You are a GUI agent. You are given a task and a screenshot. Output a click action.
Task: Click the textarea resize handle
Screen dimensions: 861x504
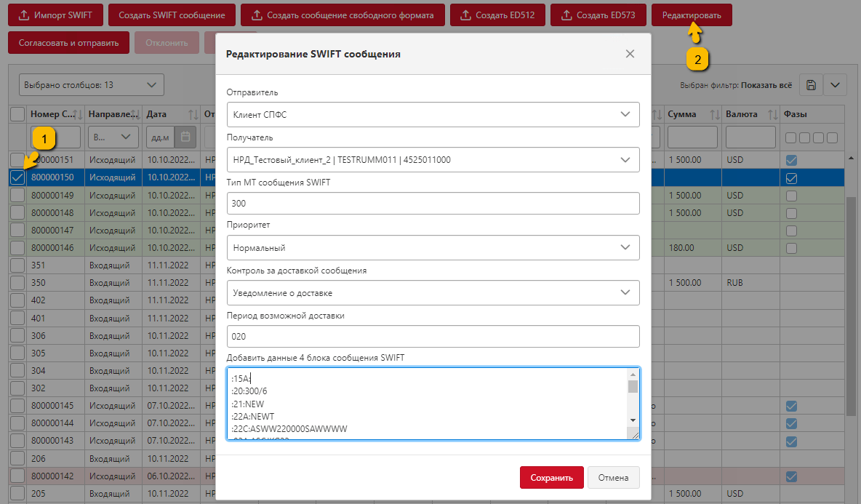pyautogui.click(x=635, y=436)
